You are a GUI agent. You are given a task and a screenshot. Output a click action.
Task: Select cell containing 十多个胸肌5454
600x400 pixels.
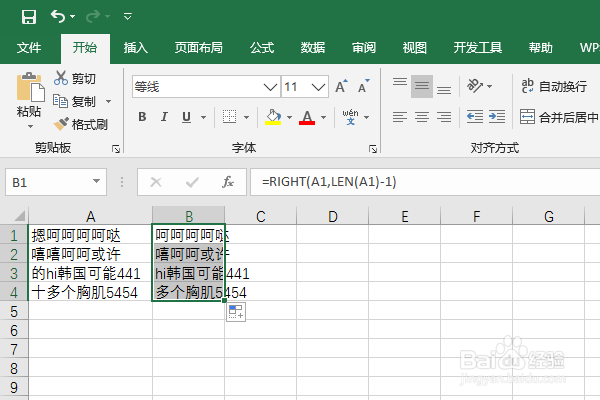(x=90, y=292)
